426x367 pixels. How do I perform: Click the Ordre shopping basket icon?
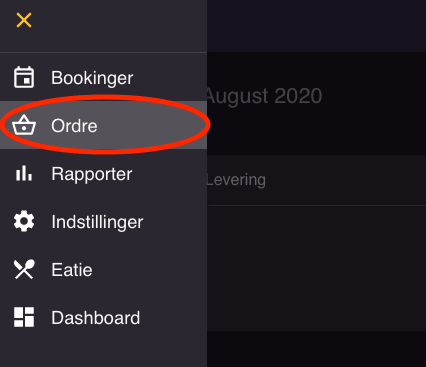point(24,125)
